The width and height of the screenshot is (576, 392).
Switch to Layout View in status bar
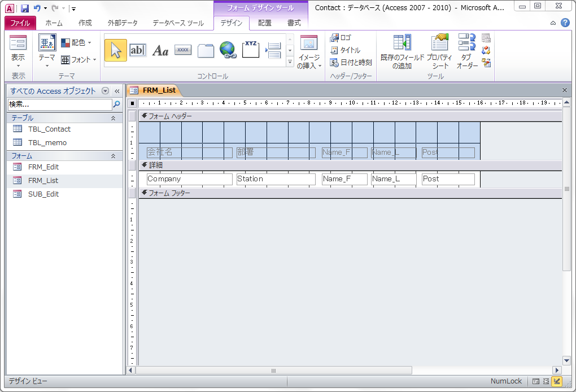(546, 381)
